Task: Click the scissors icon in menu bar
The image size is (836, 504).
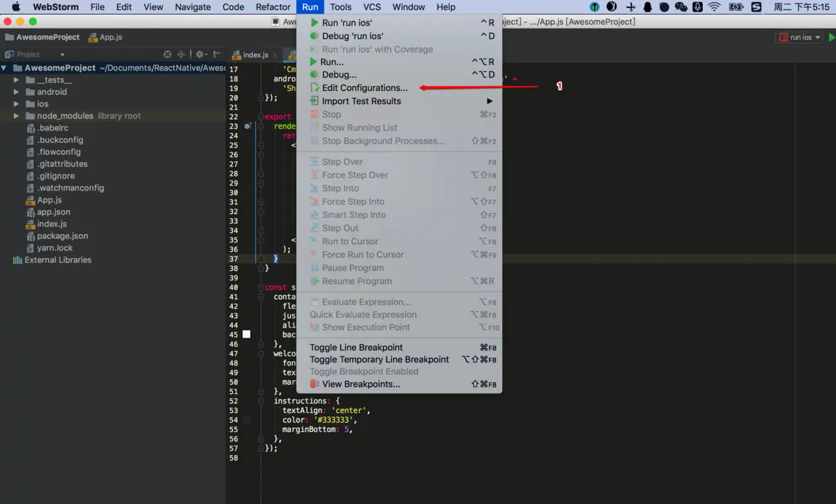Action: tap(630, 7)
